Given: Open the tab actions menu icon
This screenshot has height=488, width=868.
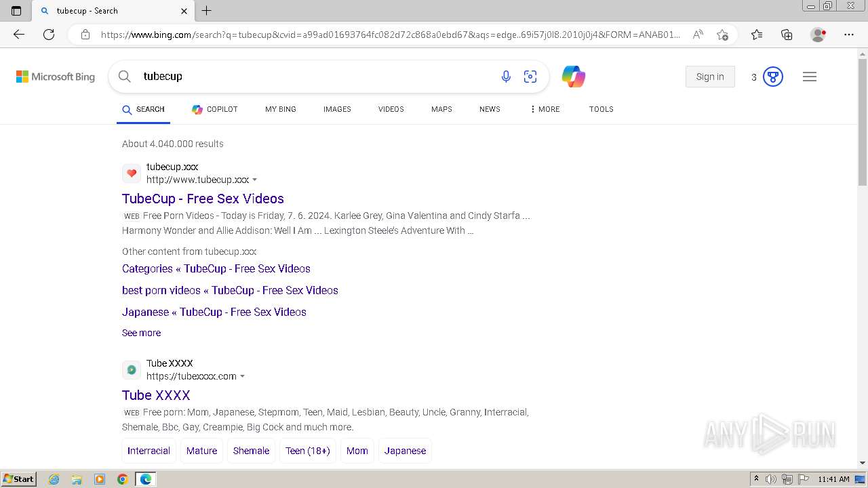Looking at the screenshot, I should (x=16, y=11).
